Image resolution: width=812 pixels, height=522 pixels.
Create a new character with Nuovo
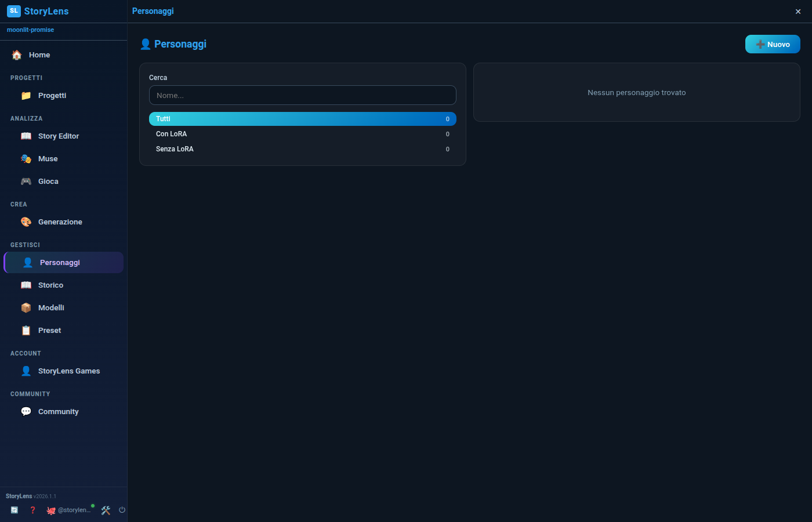point(773,44)
